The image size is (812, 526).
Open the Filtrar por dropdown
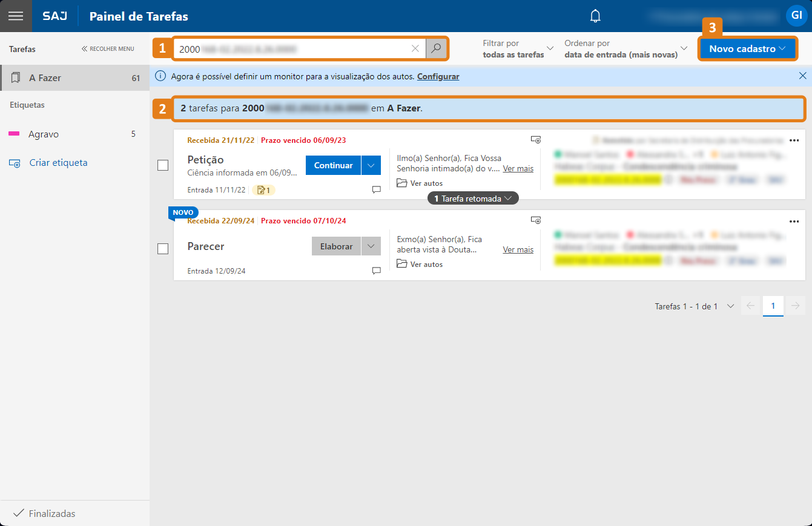point(518,48)
